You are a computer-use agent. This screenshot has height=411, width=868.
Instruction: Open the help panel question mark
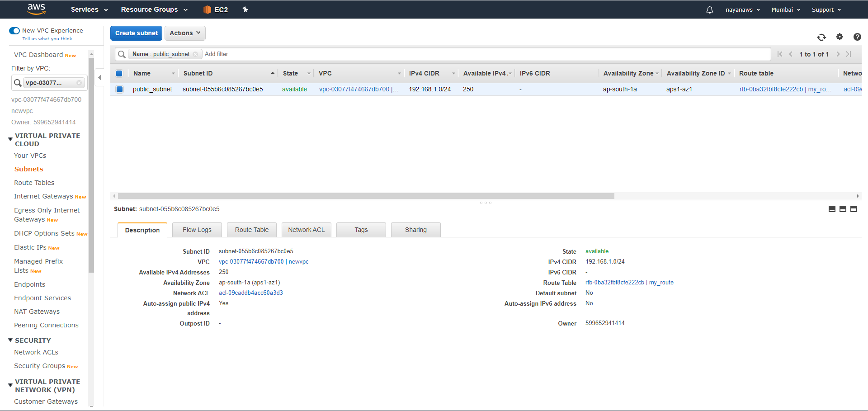point(857,37)
